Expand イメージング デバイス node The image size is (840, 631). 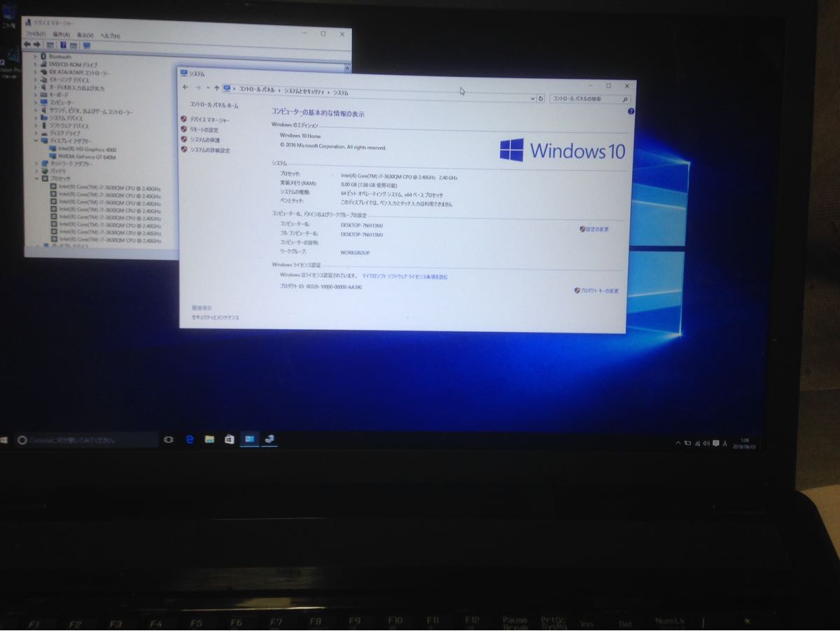[35, 80]
